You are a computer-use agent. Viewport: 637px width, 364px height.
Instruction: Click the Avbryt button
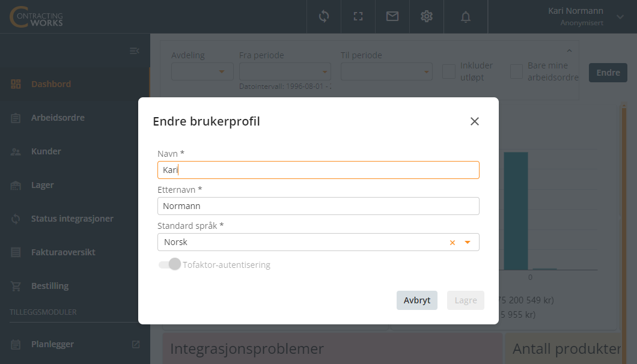(x=417, y=300)
